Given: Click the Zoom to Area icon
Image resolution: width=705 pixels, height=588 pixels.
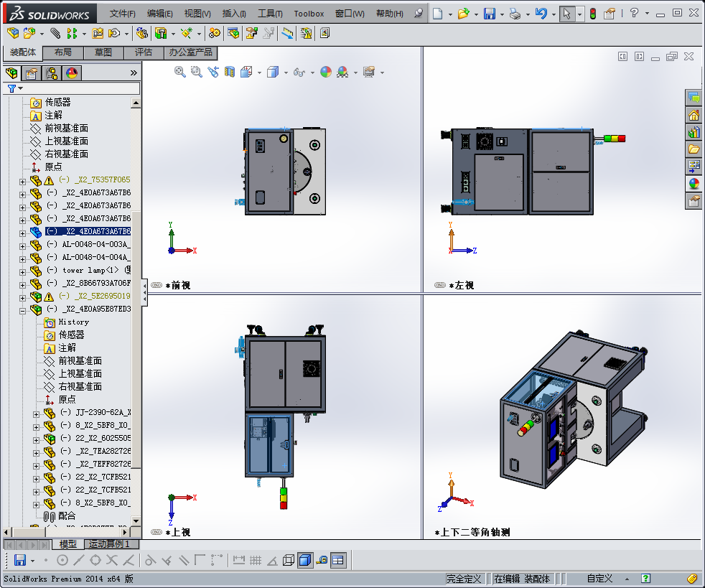Looking at the screenshot, I should click(x=197, y=72).
